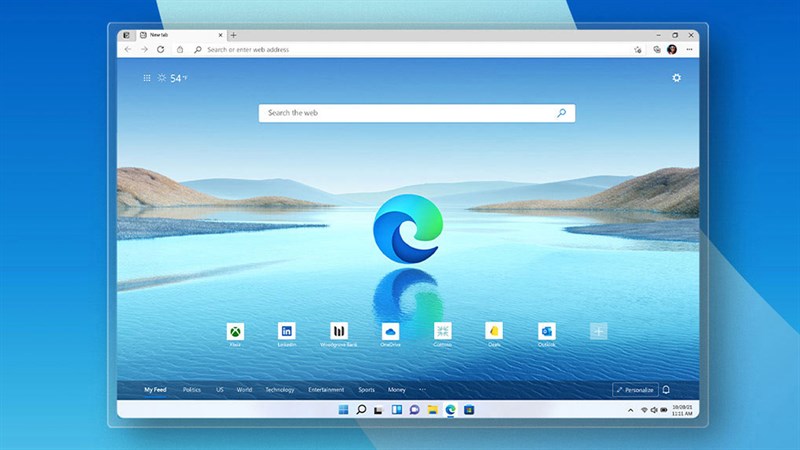Switch to the Sports feed tab

[366, 390]
